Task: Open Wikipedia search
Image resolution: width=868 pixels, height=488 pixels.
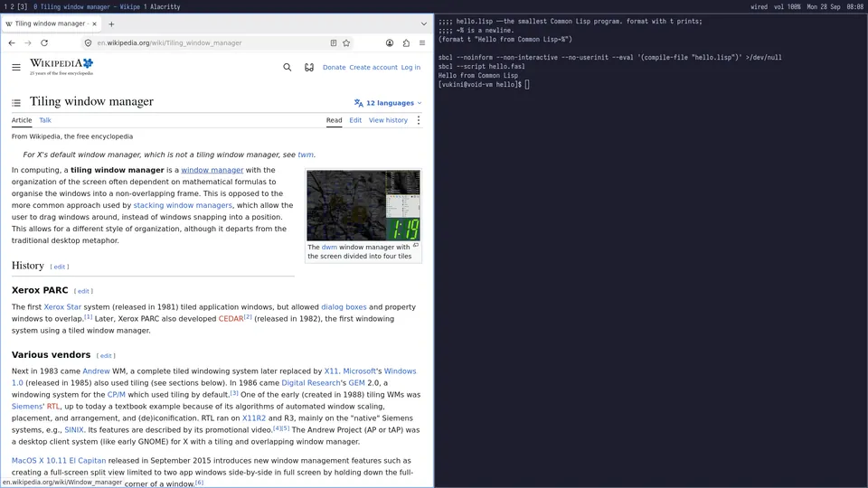Action: (288, 67)
